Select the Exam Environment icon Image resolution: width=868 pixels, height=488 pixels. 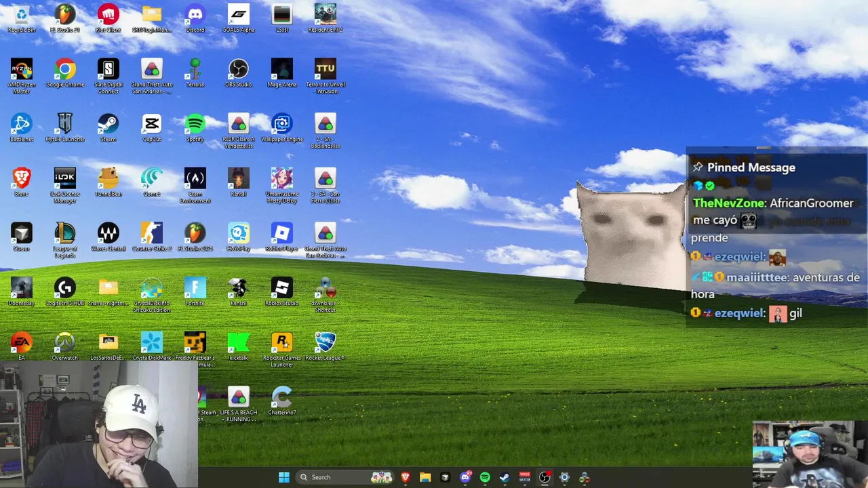(x=195, y=186)
